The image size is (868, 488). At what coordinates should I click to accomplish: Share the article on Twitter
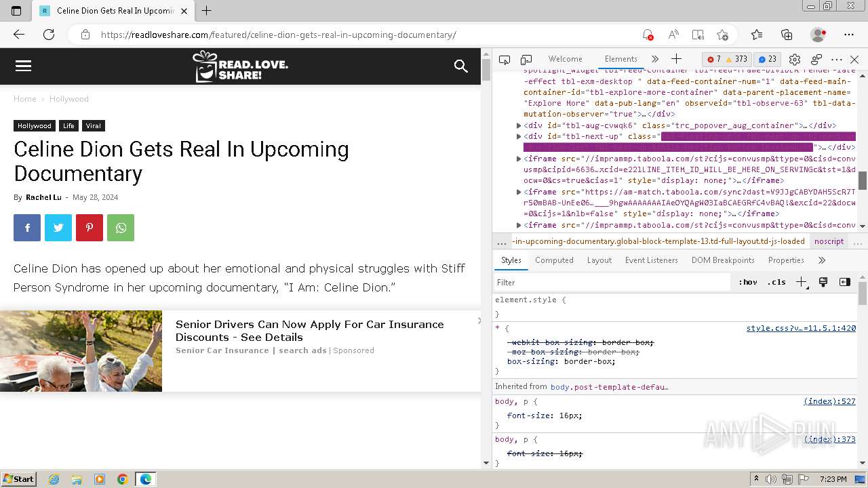pyautogui.click(x=58, y=228)
